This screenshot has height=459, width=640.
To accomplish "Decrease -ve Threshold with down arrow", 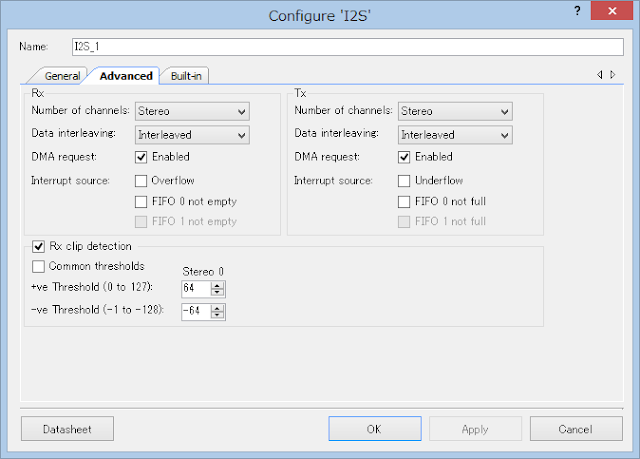I will [x=218, y=315].
